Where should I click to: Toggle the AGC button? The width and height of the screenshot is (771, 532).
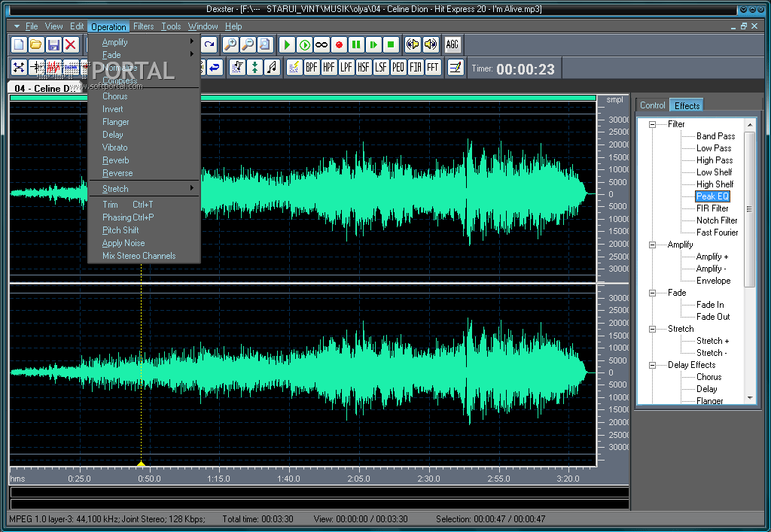pyautogui.click(x=452, y=44)
